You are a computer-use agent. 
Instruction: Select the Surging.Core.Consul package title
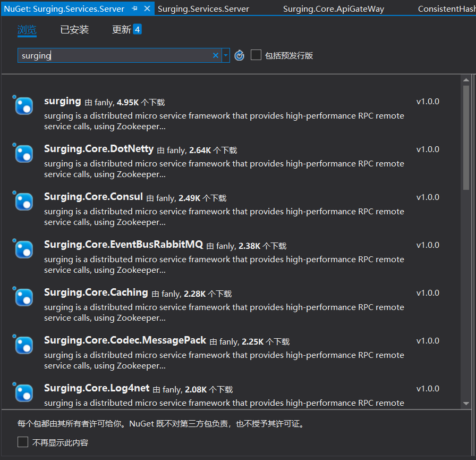coord(93,197)
